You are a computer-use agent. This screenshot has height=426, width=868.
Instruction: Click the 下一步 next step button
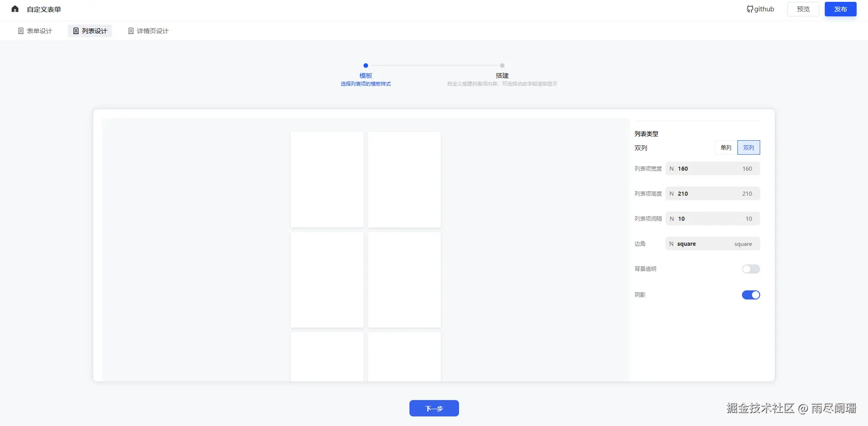point(434,408)
